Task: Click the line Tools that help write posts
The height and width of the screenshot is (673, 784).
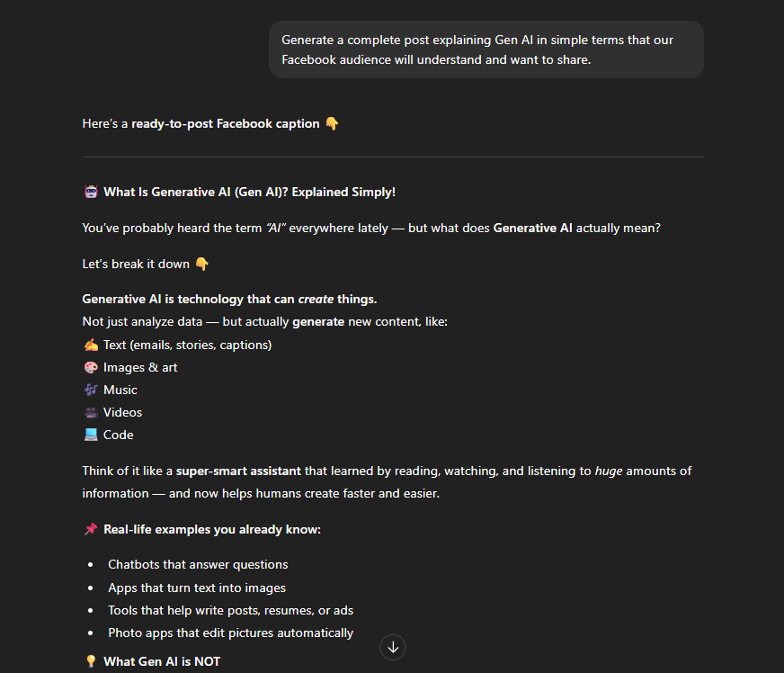Action: 230,609
